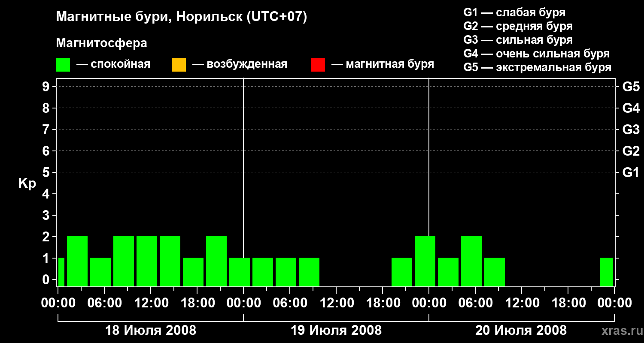
Task: Click the Kp 1 bar at 19:00–22:00 on 19 Июля
Action: point(402,272)
